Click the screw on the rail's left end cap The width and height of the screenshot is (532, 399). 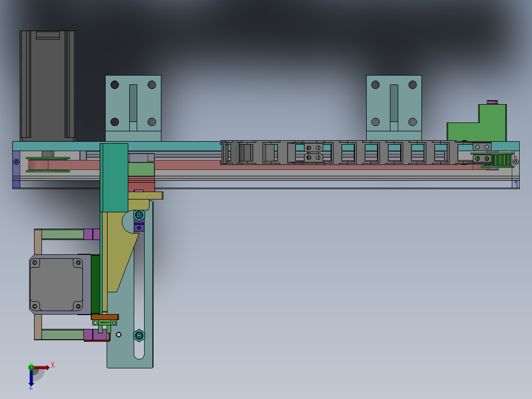click(x=16, y=162)
